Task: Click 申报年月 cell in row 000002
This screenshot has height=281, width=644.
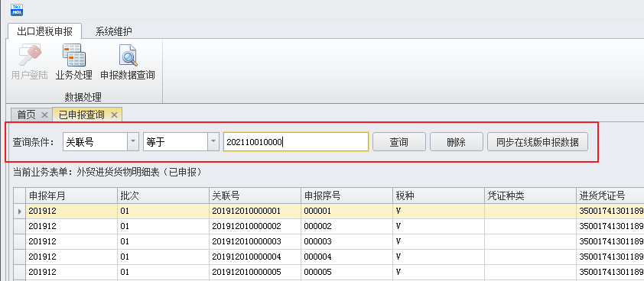Action: click(x=71, y=227)
